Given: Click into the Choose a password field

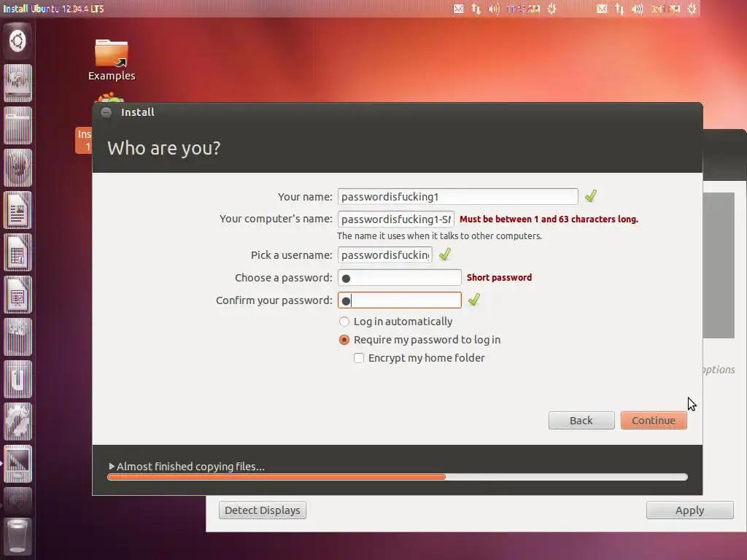Looking at the screenshot, I should 399,278.
